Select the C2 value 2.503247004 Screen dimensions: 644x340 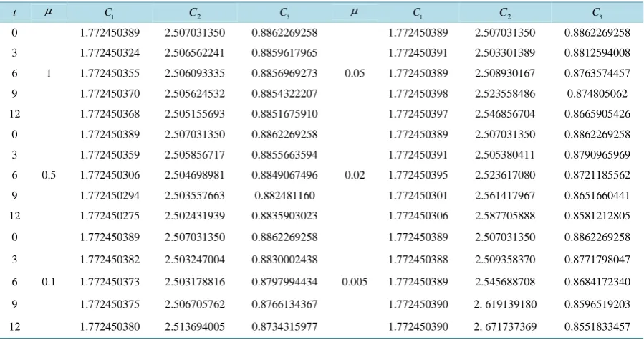coord(195,260)
